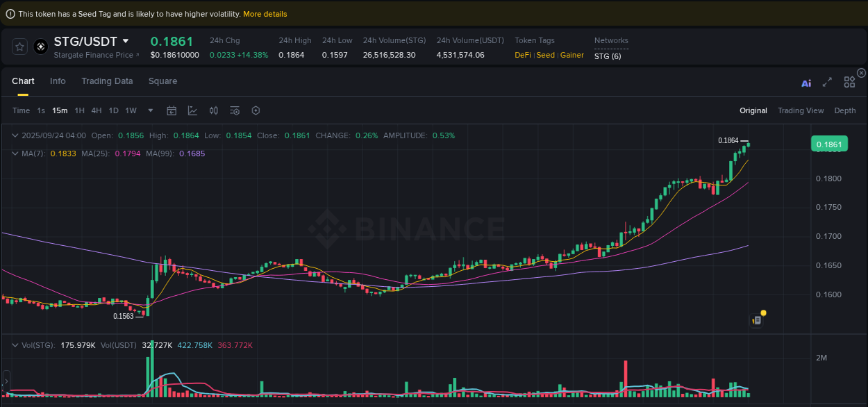The image size is (868, 407).
Task: Select the go-to-date calendar icon
Action: 172,110
